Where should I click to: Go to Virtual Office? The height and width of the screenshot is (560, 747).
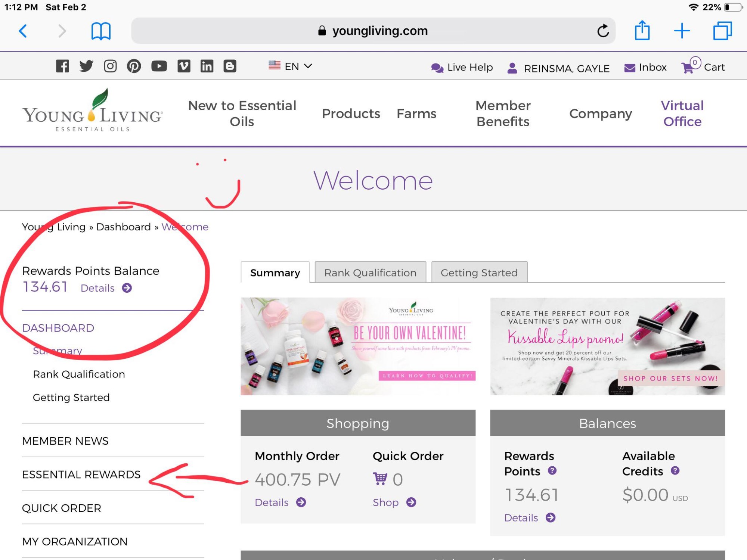[x=682, y=113]
